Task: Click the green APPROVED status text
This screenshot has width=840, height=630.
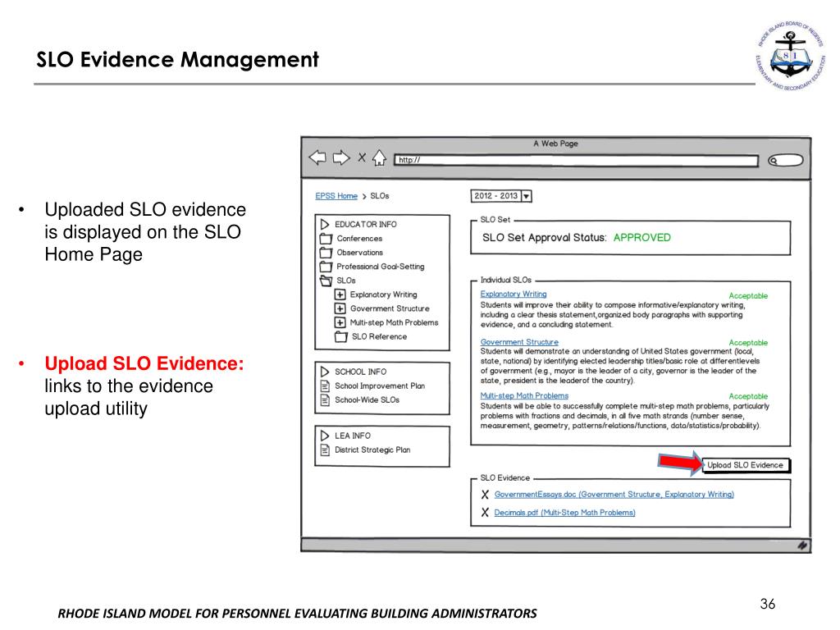Action: point(641,237)
